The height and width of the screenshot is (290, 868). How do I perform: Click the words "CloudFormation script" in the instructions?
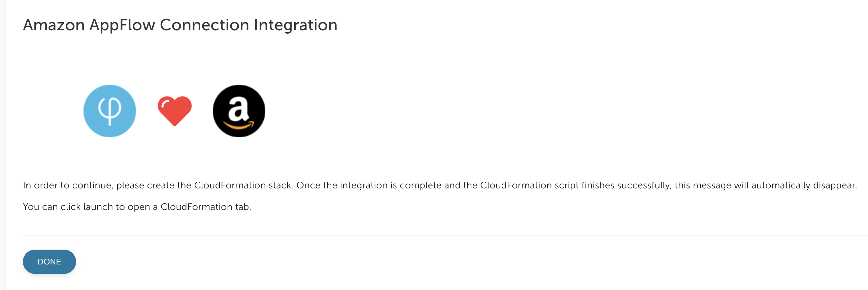click(529, 186)
